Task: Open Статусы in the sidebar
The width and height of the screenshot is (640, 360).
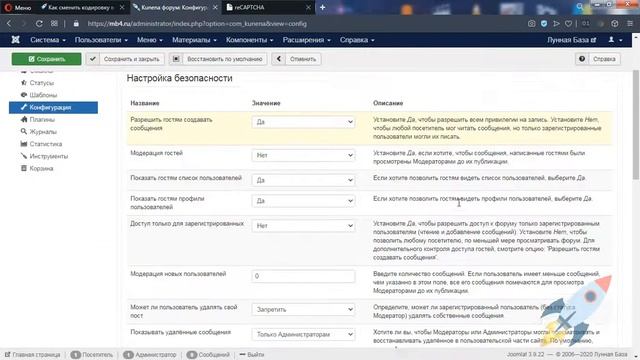Action: [42, 83]
